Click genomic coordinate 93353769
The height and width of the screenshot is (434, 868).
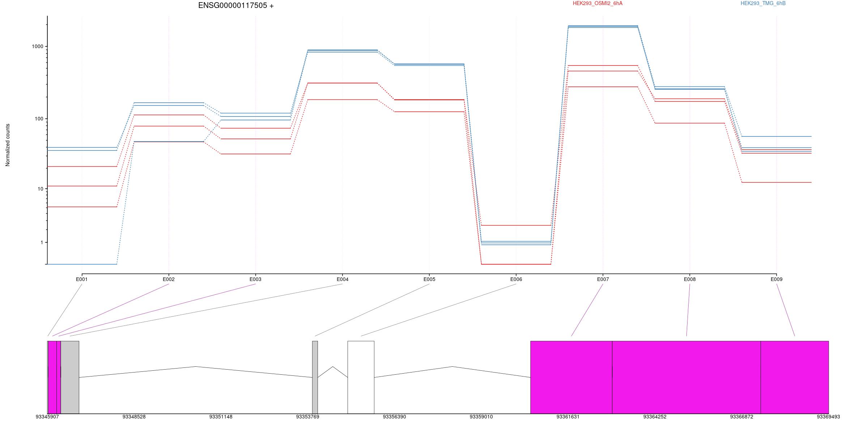308,417
